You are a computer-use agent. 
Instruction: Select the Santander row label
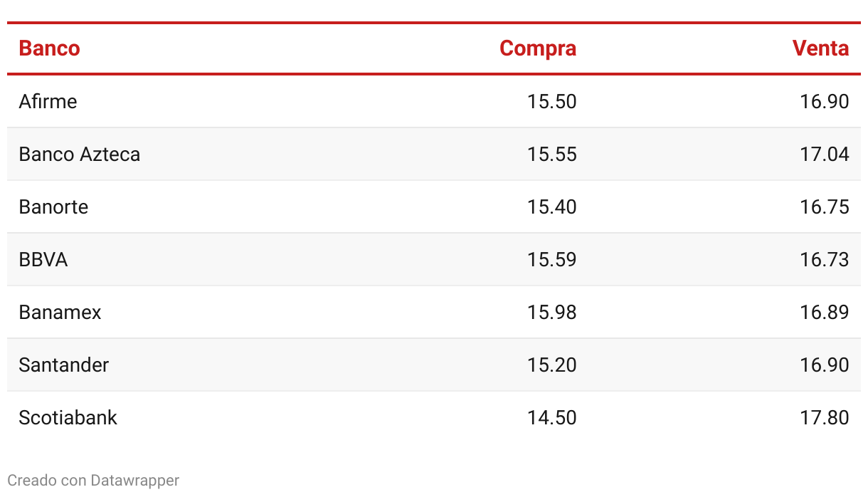(64, 365)
